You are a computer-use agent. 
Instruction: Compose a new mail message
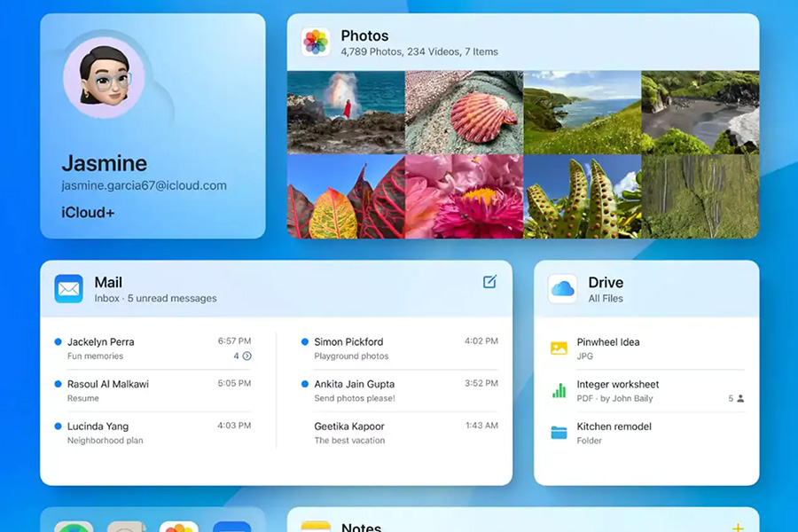pos(489,282)
